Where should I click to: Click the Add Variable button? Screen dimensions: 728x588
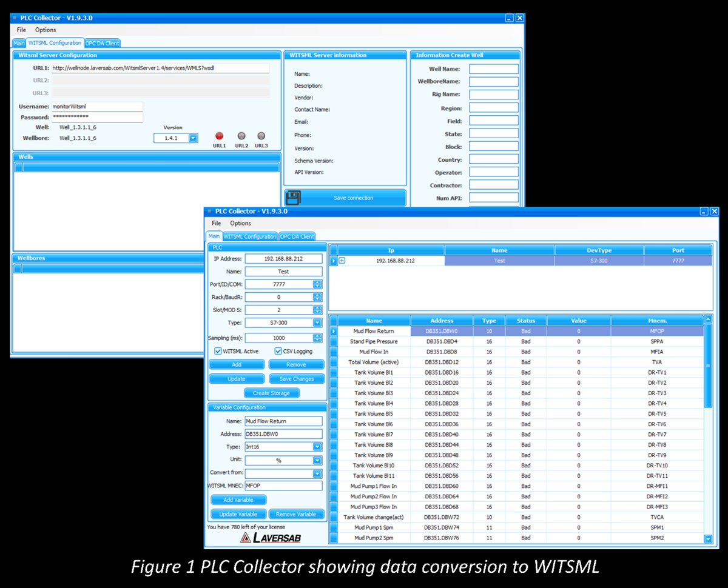coord(238,500)
